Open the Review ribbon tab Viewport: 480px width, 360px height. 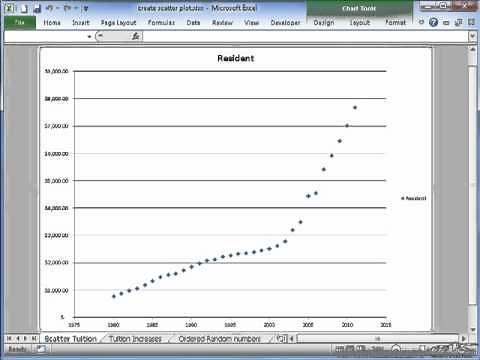(223, 23)
